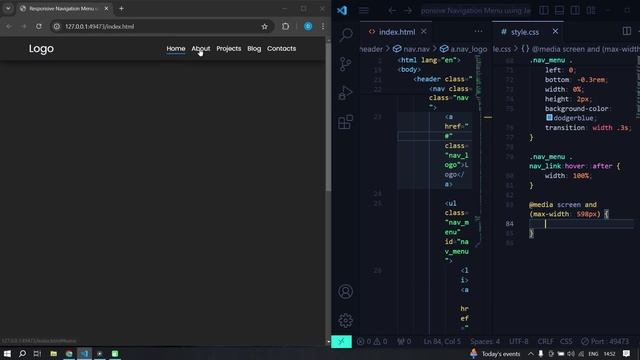Viewport: 640px width, 360px height.
Task: Select the CSS language mode in status bar
Action: 566,341
